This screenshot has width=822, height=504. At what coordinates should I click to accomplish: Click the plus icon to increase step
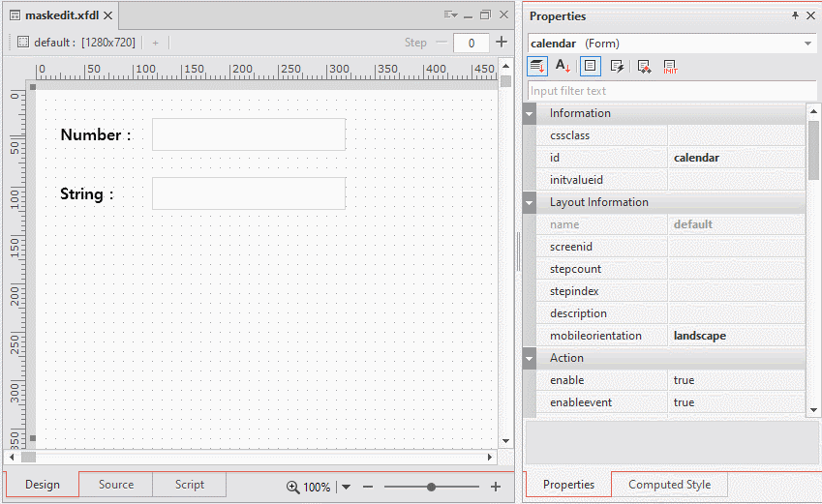(x=501, y=42)
